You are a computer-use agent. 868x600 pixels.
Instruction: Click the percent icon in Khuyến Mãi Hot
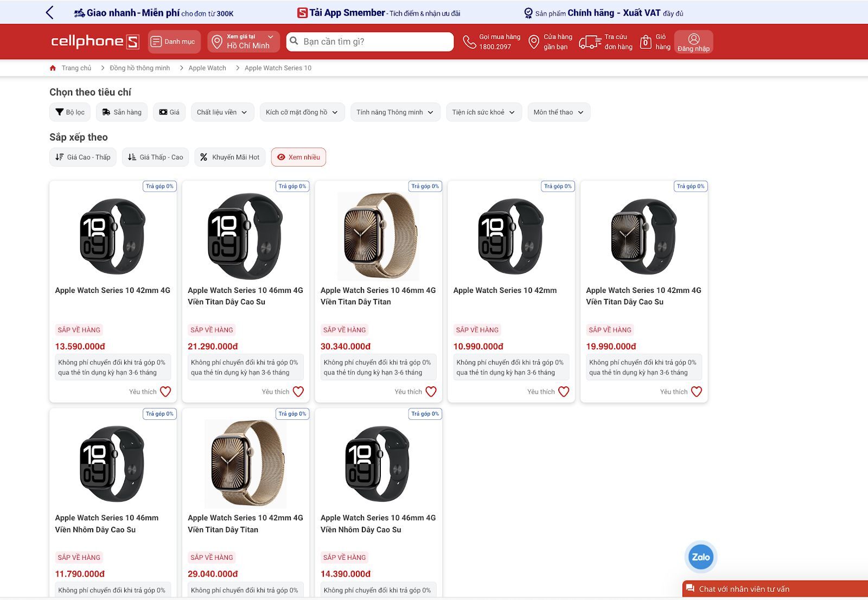204,157
